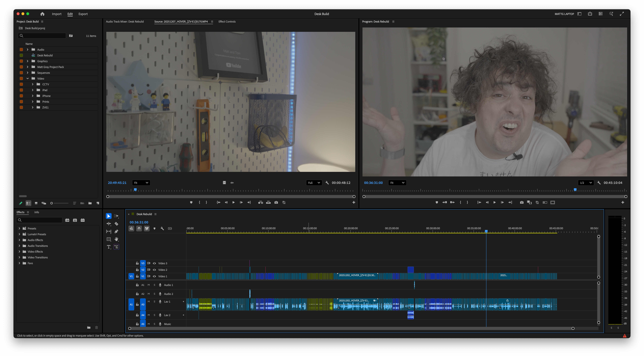
Task: Open the Export workspace tab
Action: [x=83, y=14]
